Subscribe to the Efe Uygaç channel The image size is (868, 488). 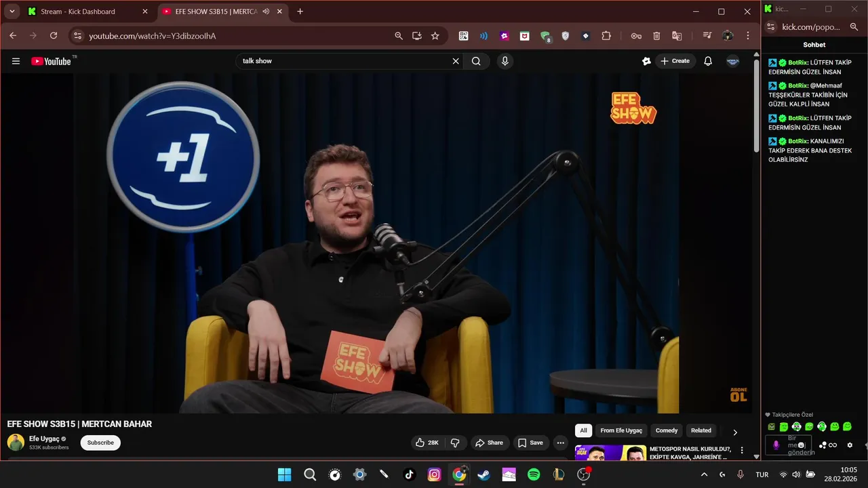(100, 443)
